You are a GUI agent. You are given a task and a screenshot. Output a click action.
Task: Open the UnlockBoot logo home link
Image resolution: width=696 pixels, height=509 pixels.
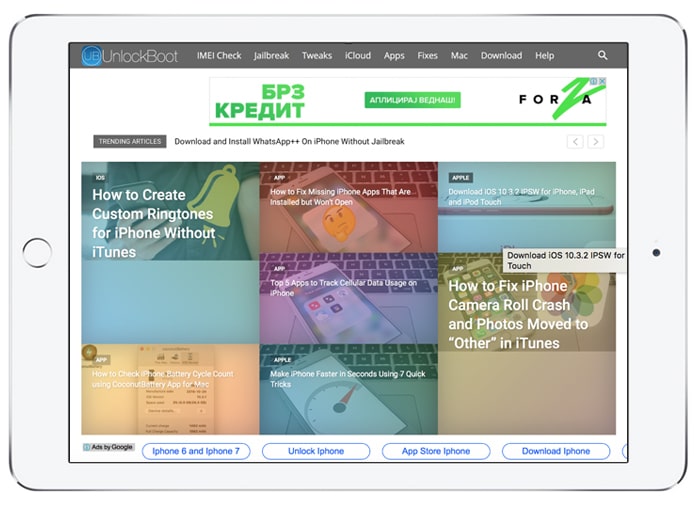[x=130, y=56]
